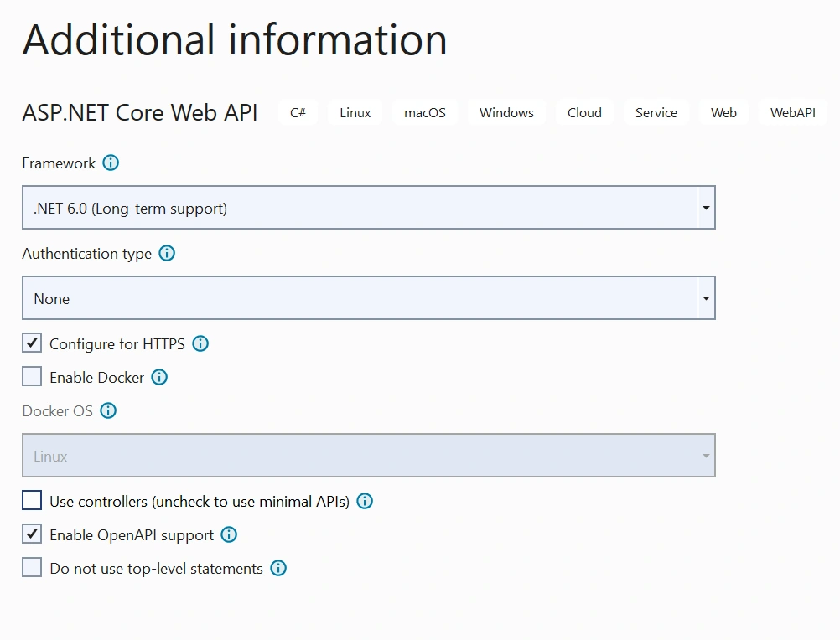Click the info icon next to Framework
840x640 pixels.
pyautogui.click(x=111, y=163)
